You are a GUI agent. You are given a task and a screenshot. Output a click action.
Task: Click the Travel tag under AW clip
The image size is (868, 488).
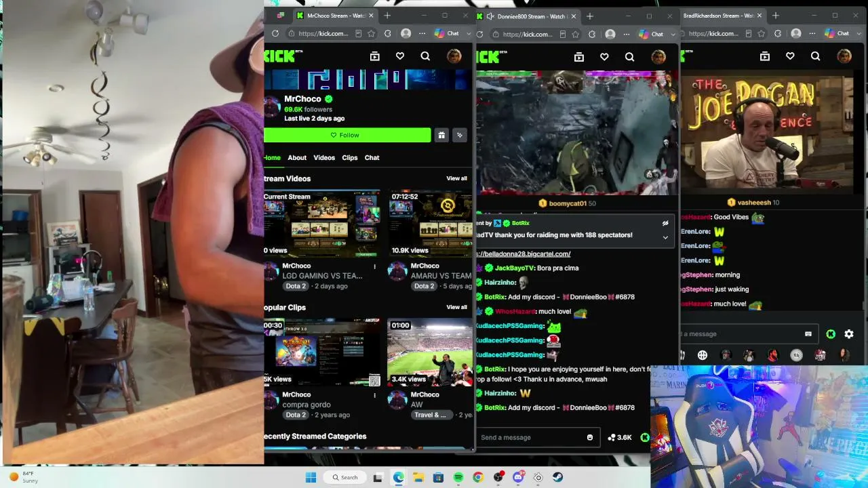pyautogui.click(x=431, y=415)
